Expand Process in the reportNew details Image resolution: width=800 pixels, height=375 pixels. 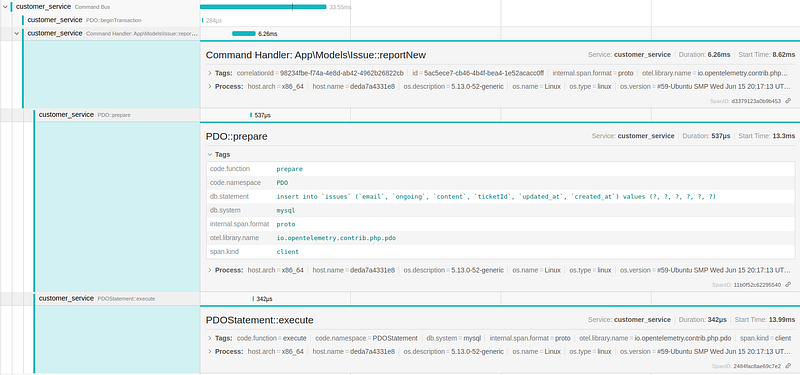pos(224,86)
